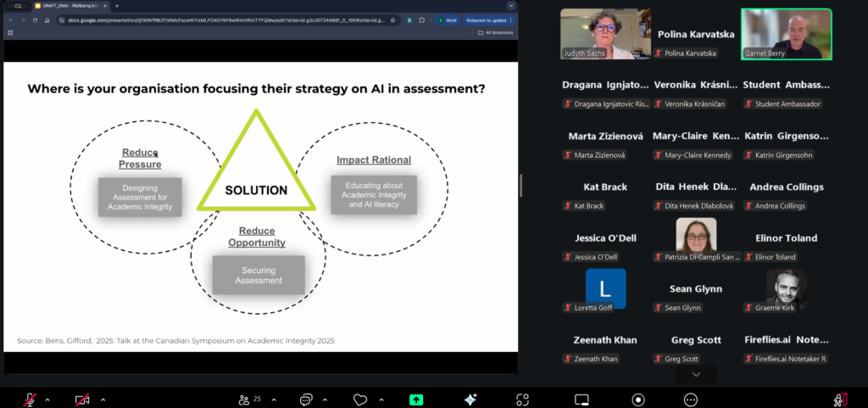The height and width of the screenshot is (408, 868).
Task: Leave the meeting via exit icon
Action: point(840,400)
